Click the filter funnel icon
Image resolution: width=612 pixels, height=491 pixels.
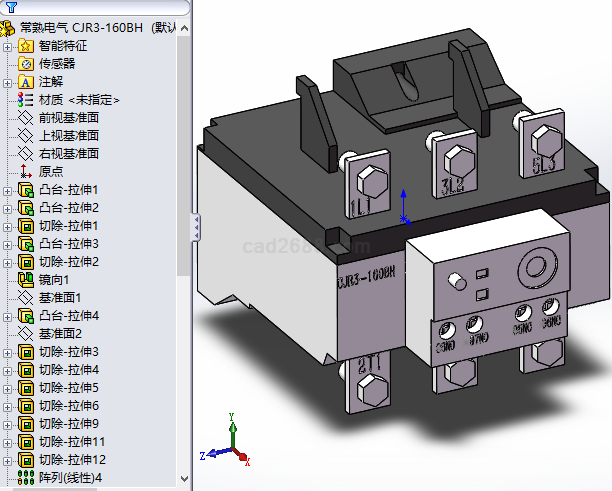point(11,7)
